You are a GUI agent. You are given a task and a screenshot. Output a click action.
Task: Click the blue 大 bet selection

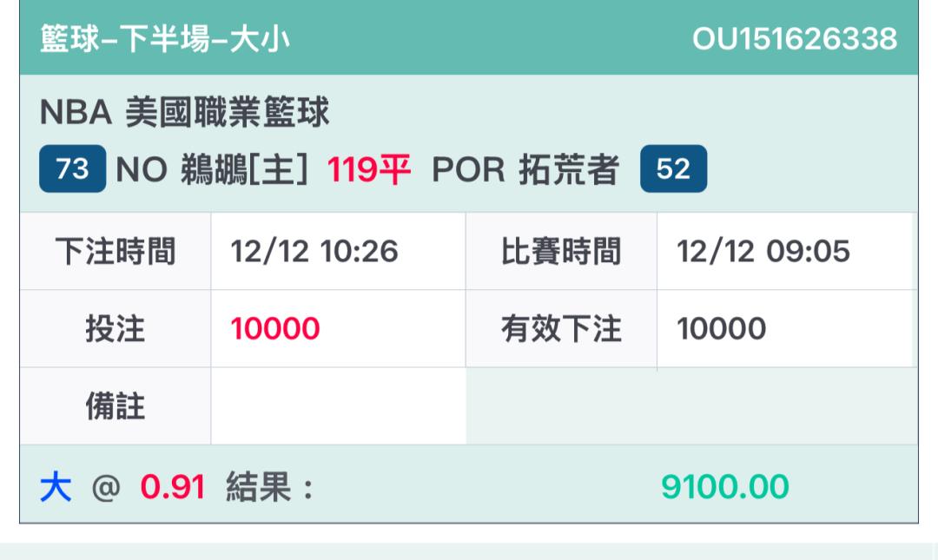[55, 488]
